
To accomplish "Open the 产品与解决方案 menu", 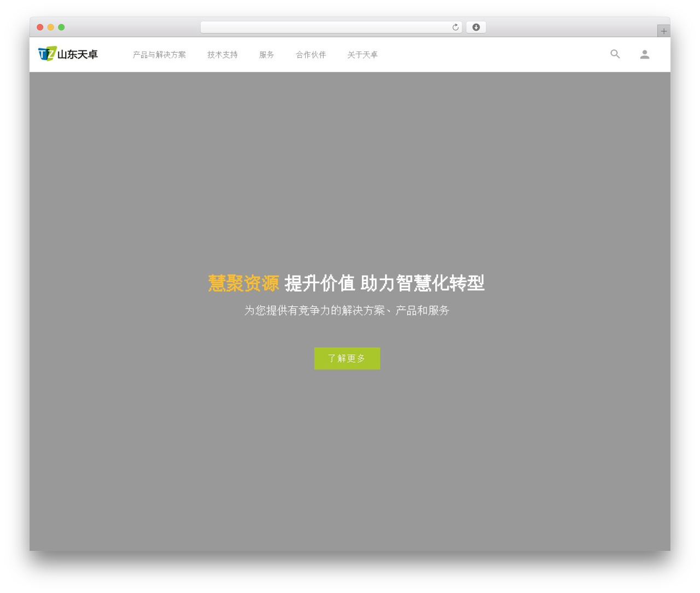I will 159,55.
